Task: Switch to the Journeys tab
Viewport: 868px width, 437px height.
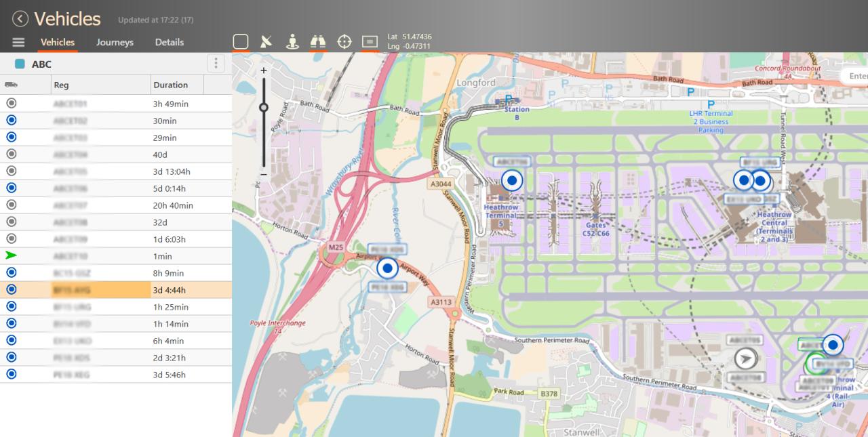Action: tap(114, 41)
